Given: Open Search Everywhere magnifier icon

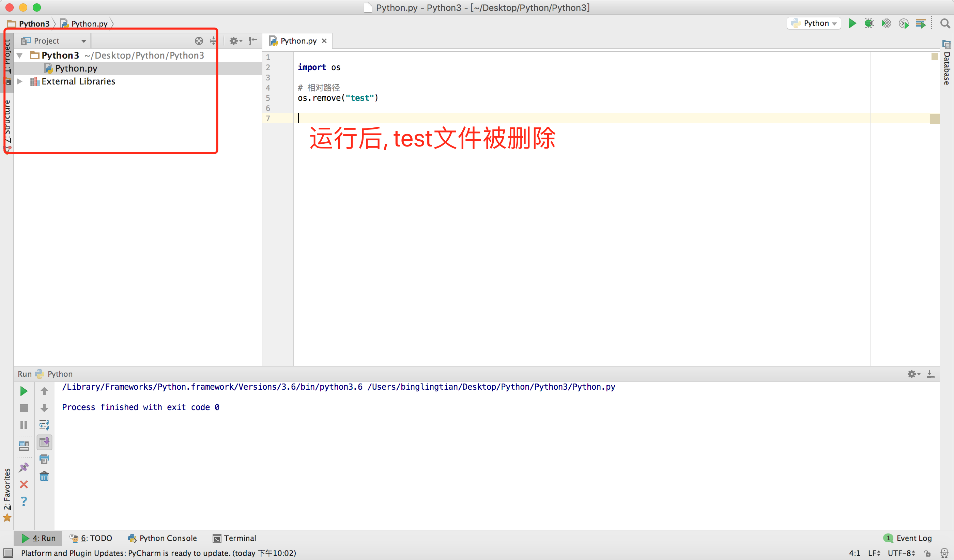Looking at the screenshot, I should [x=945, y=24].
